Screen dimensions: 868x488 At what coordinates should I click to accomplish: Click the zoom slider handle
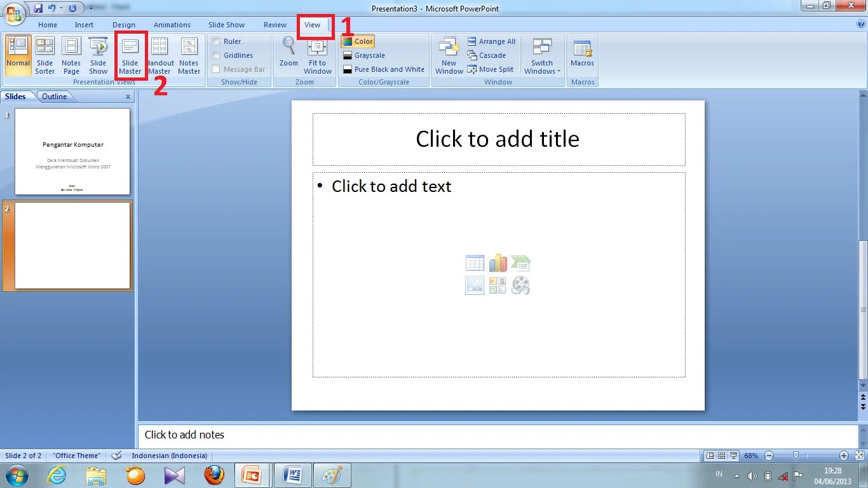pos(796,456)
